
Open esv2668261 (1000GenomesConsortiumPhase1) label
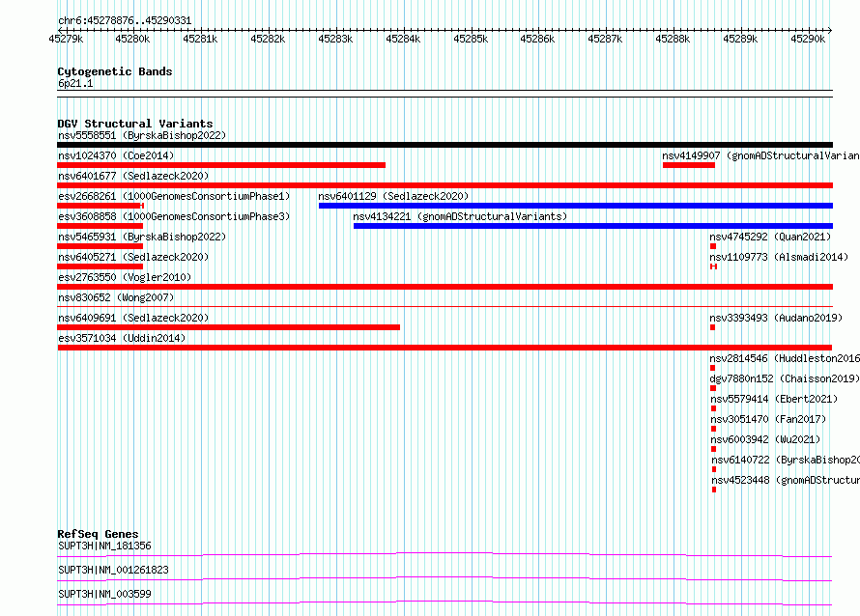click(174, 196)
